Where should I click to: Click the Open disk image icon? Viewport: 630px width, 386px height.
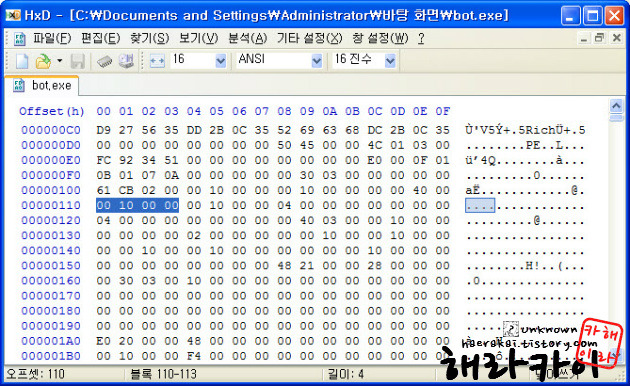point(126,61)
